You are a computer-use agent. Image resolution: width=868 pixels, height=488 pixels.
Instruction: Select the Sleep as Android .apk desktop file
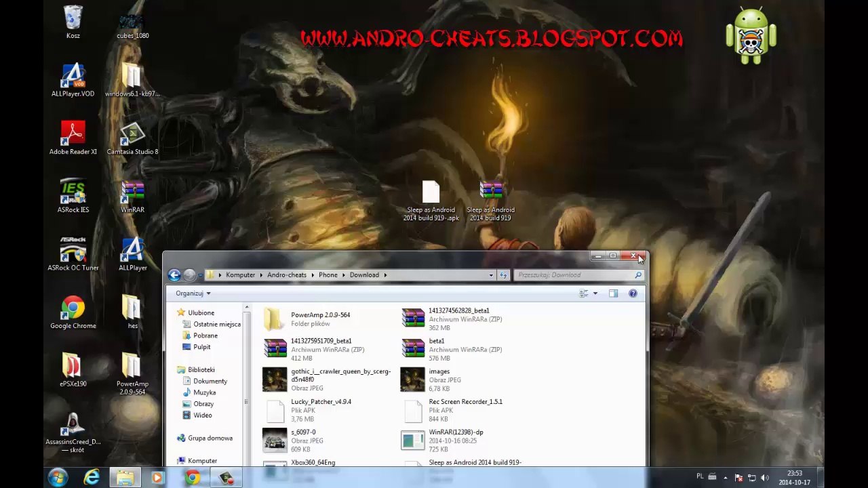431,201
